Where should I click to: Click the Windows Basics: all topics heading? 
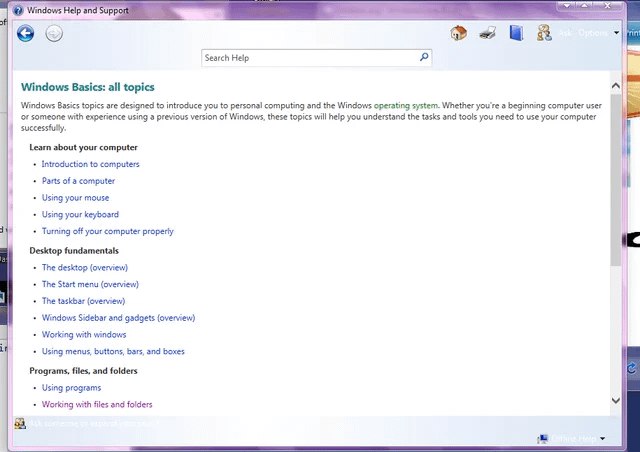(88, 87)
